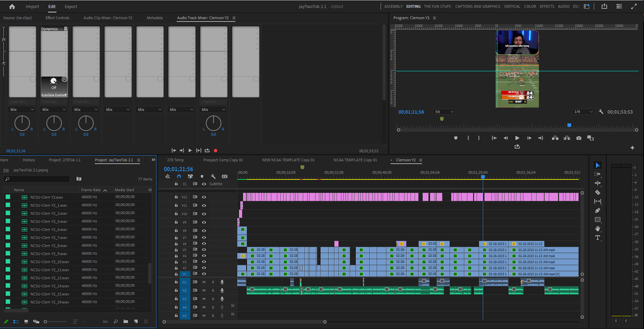Select the Pen tool
Screen dimensions: 644x329
click(x=598, y=210)
